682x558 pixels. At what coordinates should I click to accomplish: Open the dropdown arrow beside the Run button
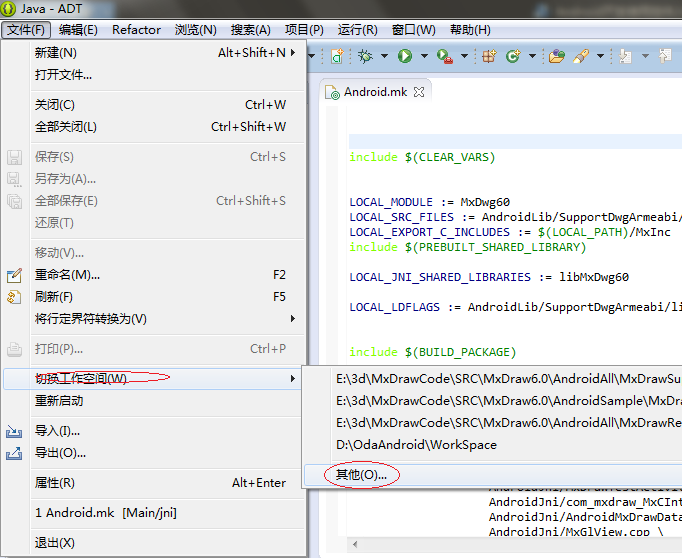pos(424,56)
